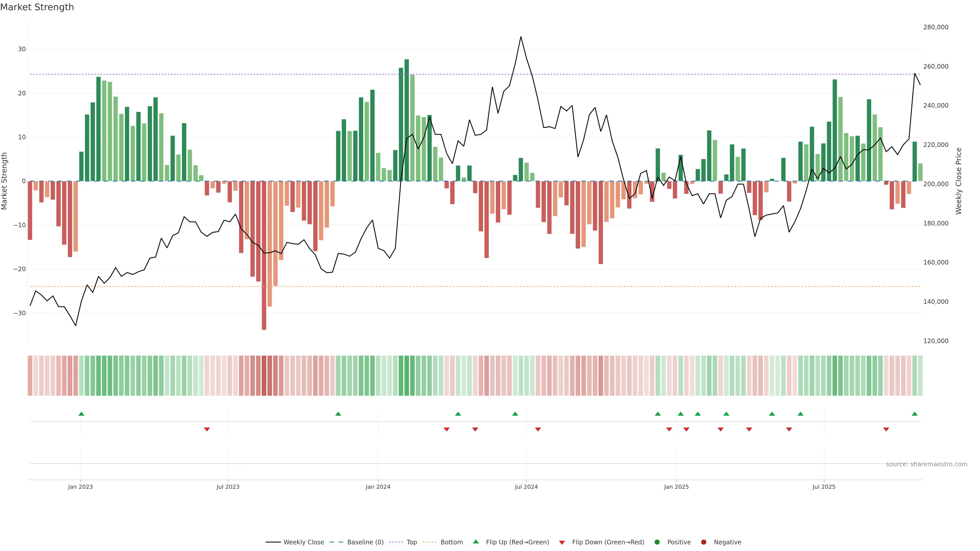The width and height of the screenshot is (980, 551).
Task: Click the first green Flip Up triangle marker
Action: click(x=81, y=414)
